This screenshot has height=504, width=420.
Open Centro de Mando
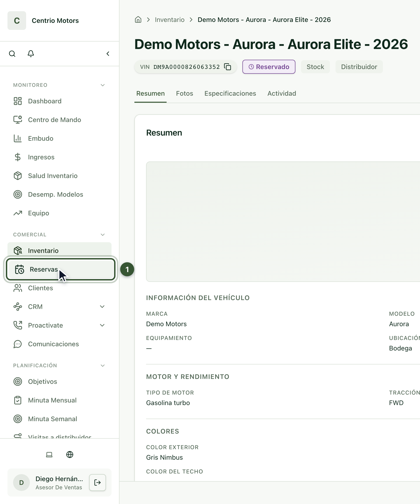[59, 120]
